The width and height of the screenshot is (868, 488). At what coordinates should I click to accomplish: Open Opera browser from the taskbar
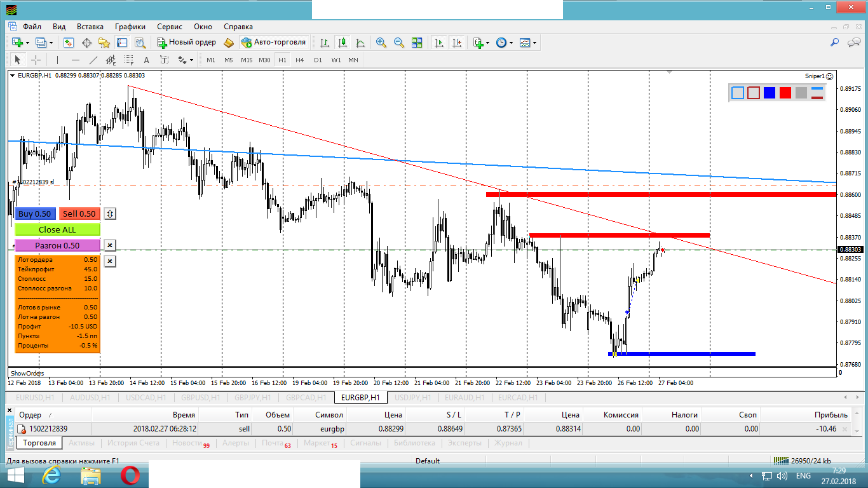click(x=130, y=475)
